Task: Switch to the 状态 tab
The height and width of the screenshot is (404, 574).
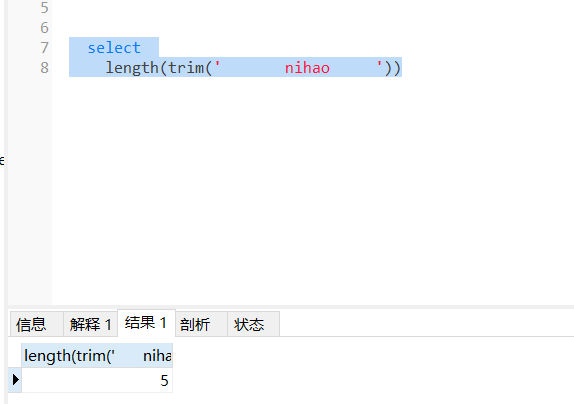Action: 253,324
